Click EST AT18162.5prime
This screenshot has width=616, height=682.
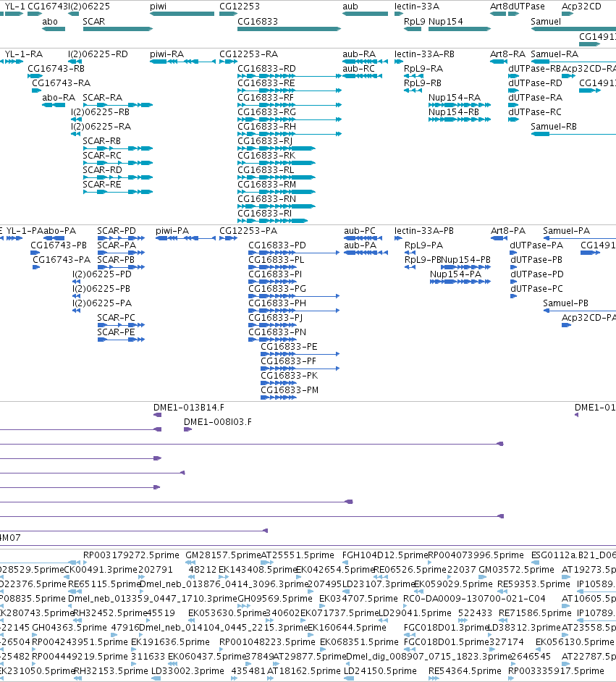[x=304, y=671]
